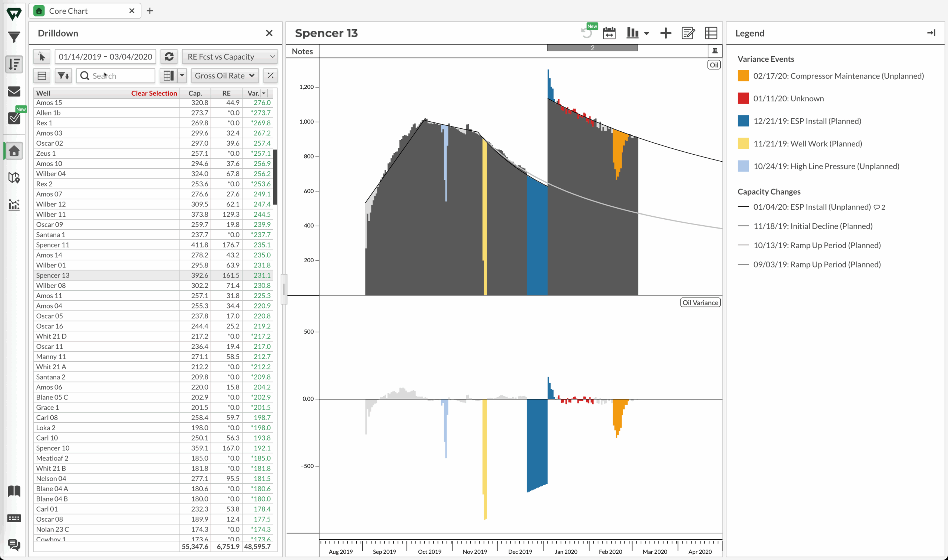Click the plus icon to add to chart

point(665,33)
